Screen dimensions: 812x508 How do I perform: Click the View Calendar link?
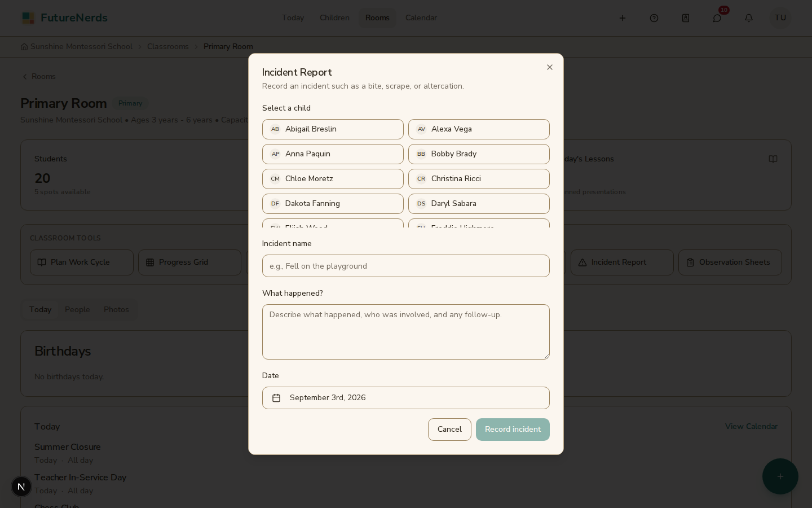coord(751,427)
